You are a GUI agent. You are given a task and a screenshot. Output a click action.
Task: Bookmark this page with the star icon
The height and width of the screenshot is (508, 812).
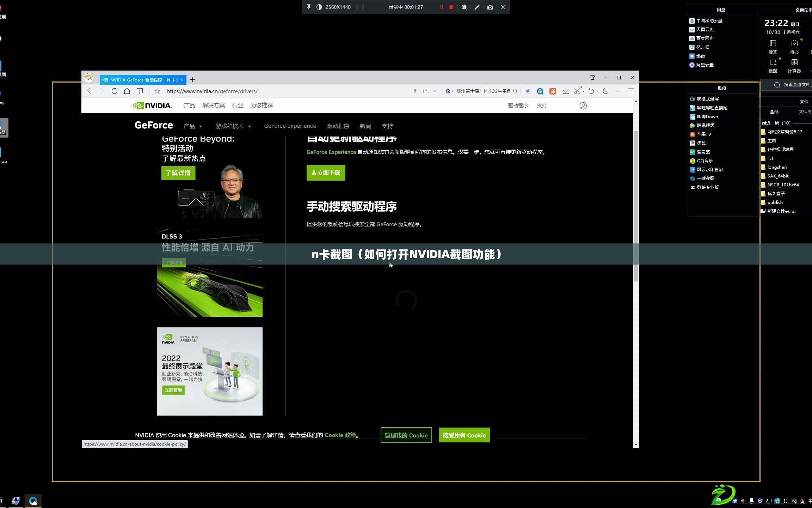pyautogui.click(x=157, y=91)
